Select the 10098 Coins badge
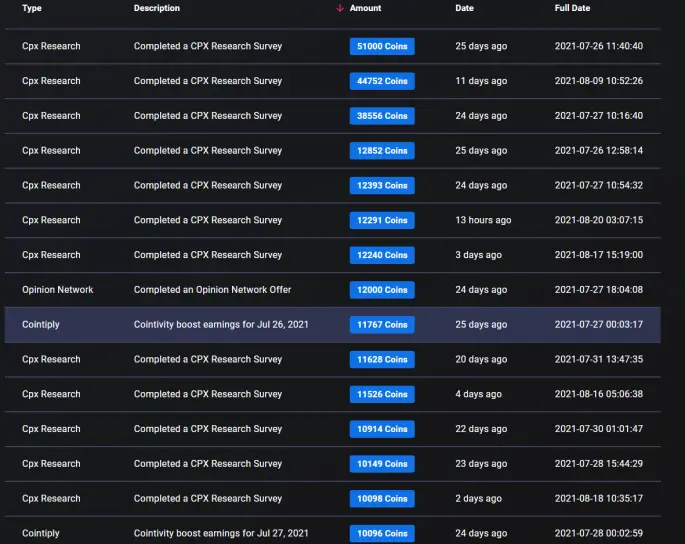685x544 pixels. click(382, 499)
